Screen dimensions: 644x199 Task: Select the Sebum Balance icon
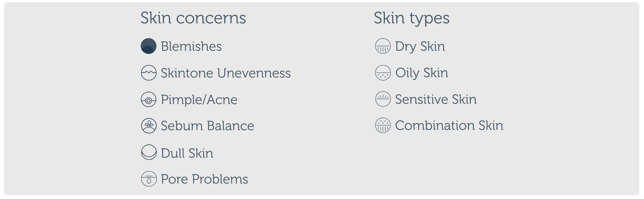[148, 126]
